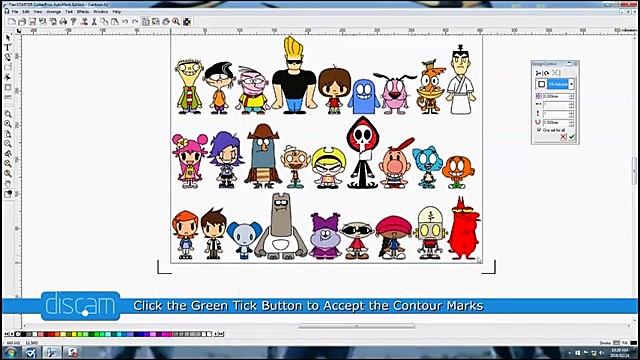The image size is (640, 360).
Task: Click the horizontal scrollbar below the canvas
Action: pyautogui.click(x=356, y=326)
